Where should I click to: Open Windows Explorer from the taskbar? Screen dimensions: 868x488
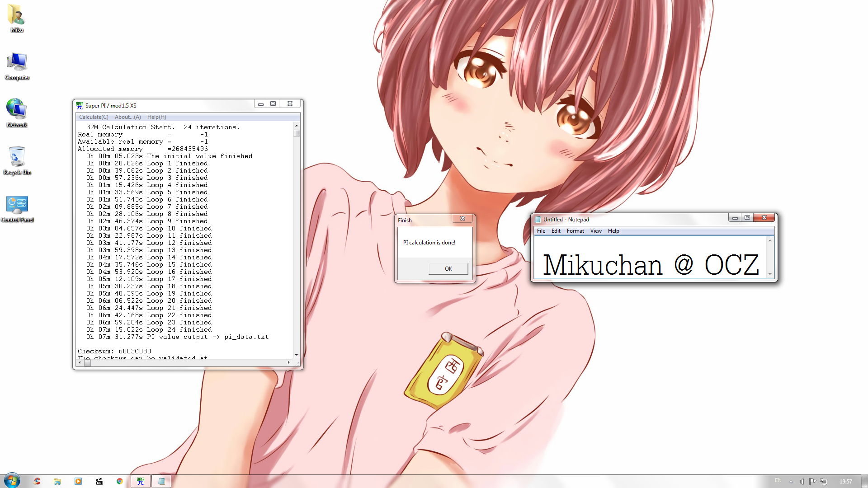click(57, 481)
